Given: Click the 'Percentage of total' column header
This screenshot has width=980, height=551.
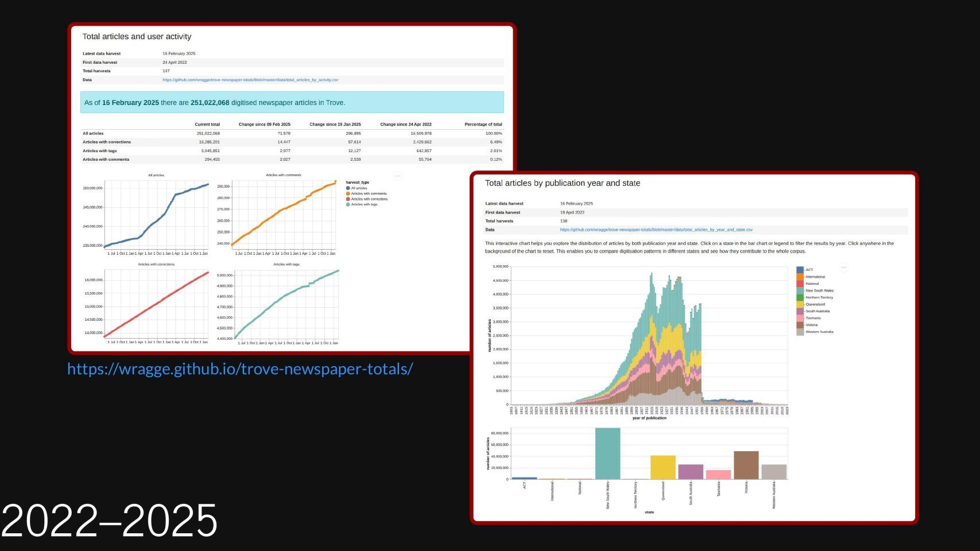Looking at the screenshot, I should coord(483,125).
